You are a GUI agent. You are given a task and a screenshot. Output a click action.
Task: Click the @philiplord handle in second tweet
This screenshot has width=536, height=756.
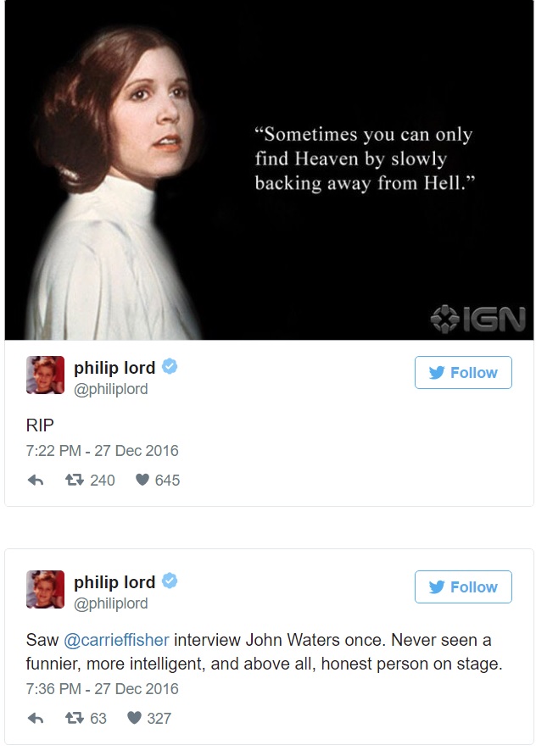click(110, 603)
